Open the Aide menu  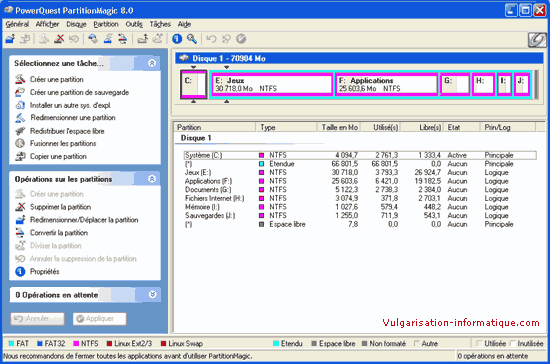184,24
